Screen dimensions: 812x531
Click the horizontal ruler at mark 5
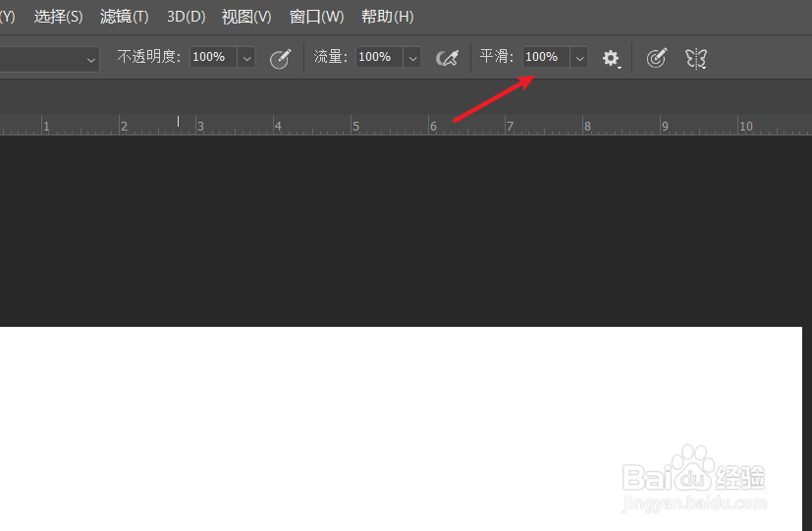tap(355, 126)
